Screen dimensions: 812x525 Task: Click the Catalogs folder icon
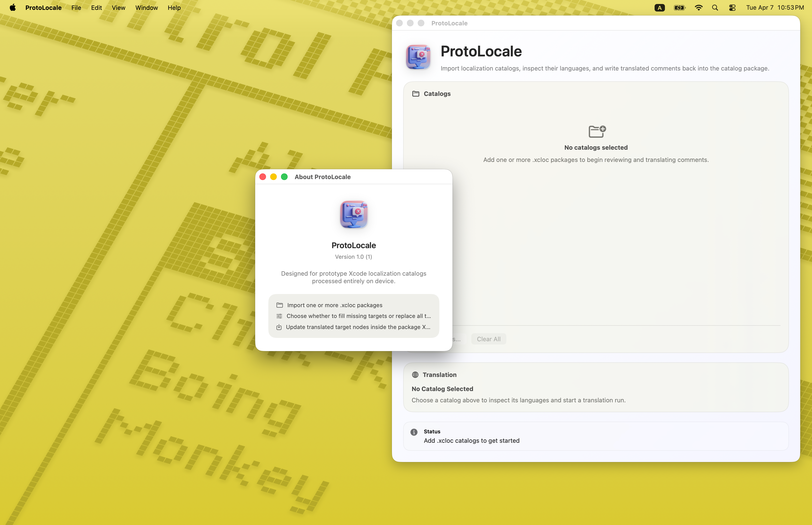click(x=415, y=94)
